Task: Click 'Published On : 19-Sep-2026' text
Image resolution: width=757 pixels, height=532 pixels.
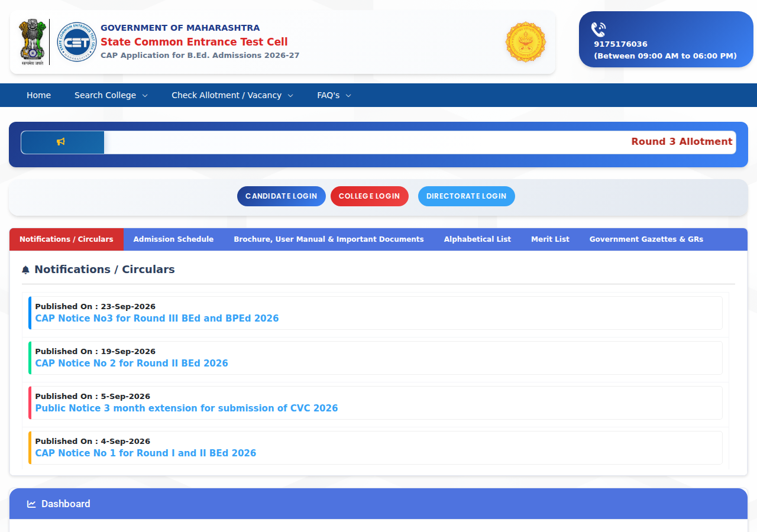Action: tap(95, 352)
